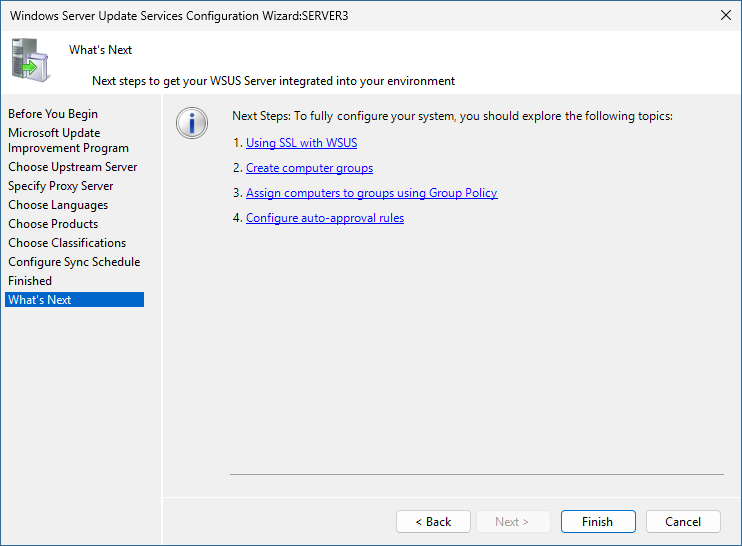Click the greyed-out Next button
The width and height of the screenshot is (742, 546).
click(x=514, y=521)
